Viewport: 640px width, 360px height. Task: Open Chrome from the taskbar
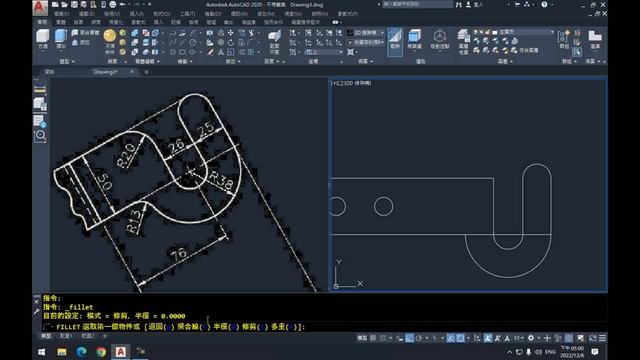click(101, 352)
